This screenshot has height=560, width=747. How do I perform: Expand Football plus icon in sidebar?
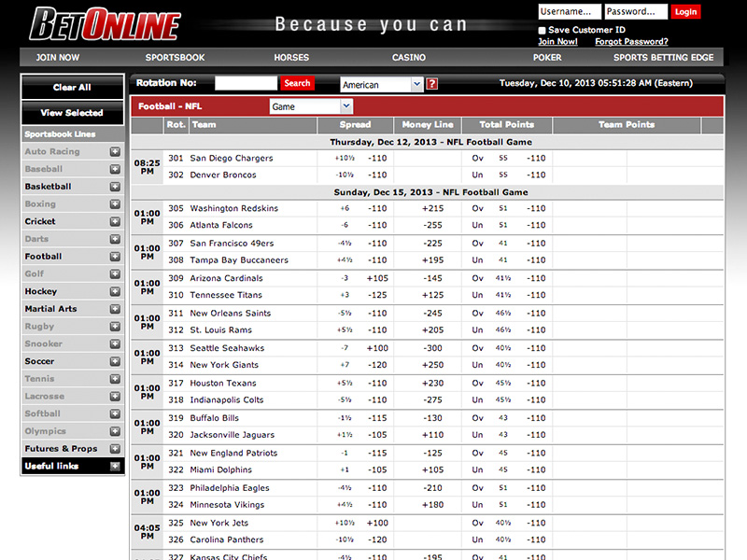click(x=115, y=256)
